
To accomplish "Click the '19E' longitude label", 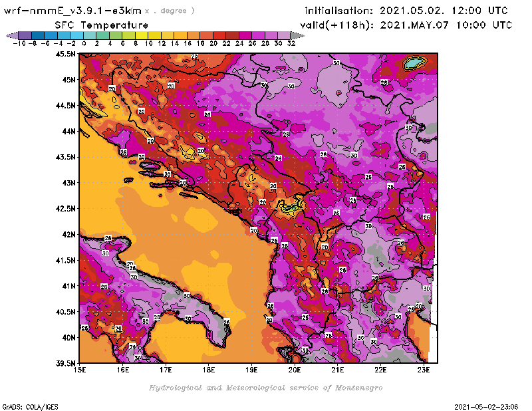I will [x=251, y=370].
